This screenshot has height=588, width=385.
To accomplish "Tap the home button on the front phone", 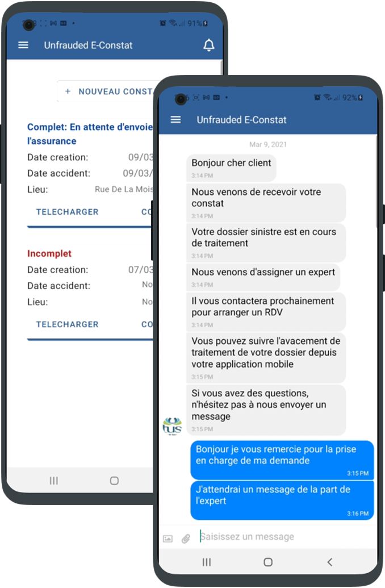I will pyautogui.click(x=267, y=562).
